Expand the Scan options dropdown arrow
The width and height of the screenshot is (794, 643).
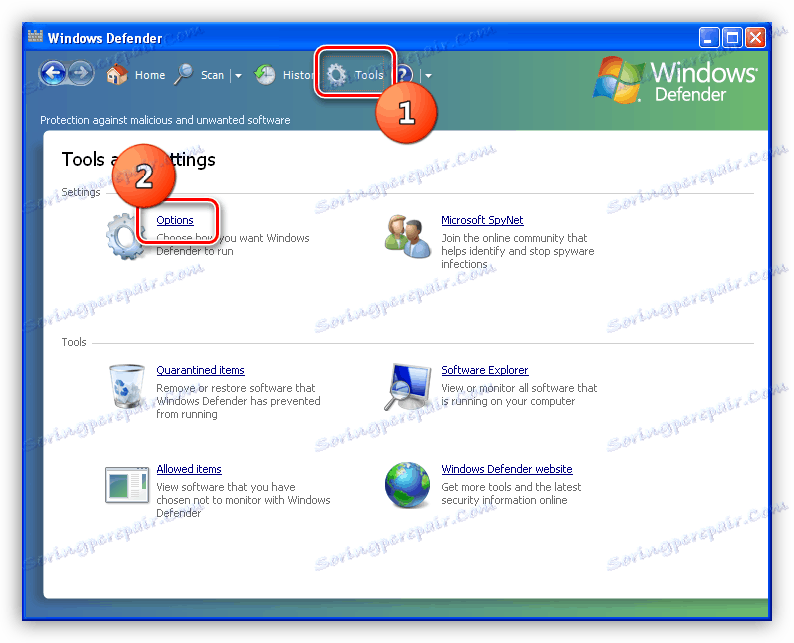point(238,75)
